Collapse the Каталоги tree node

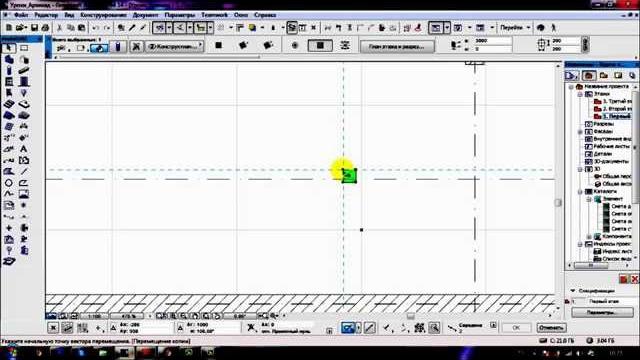580,191
